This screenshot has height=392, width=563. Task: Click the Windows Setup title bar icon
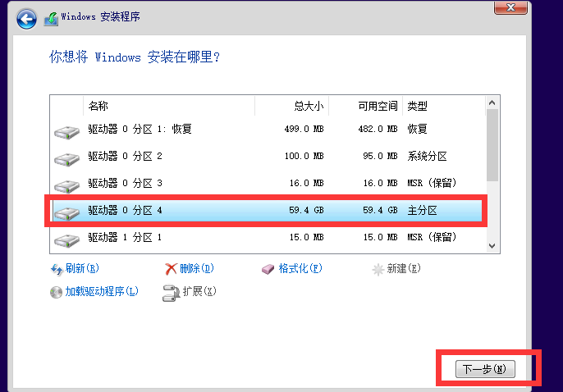[52, 18]
